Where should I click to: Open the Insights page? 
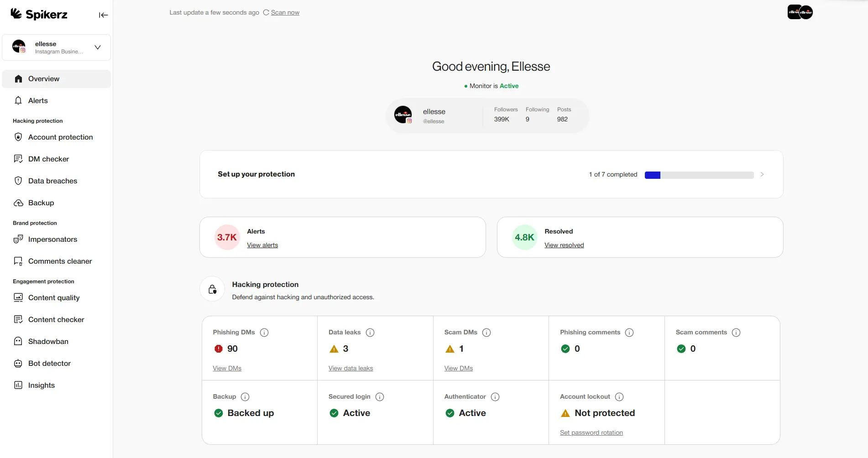pos(57,385)
